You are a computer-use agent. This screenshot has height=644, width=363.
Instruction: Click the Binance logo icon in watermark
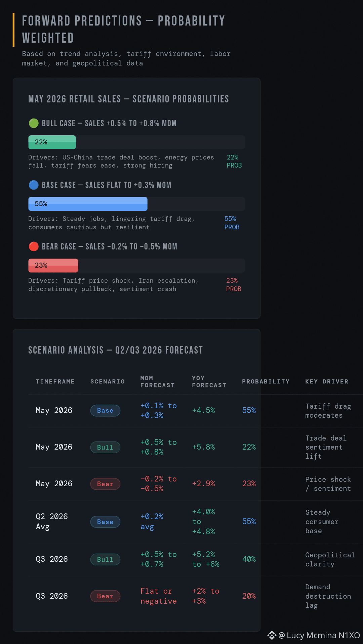tap(272, 635)
